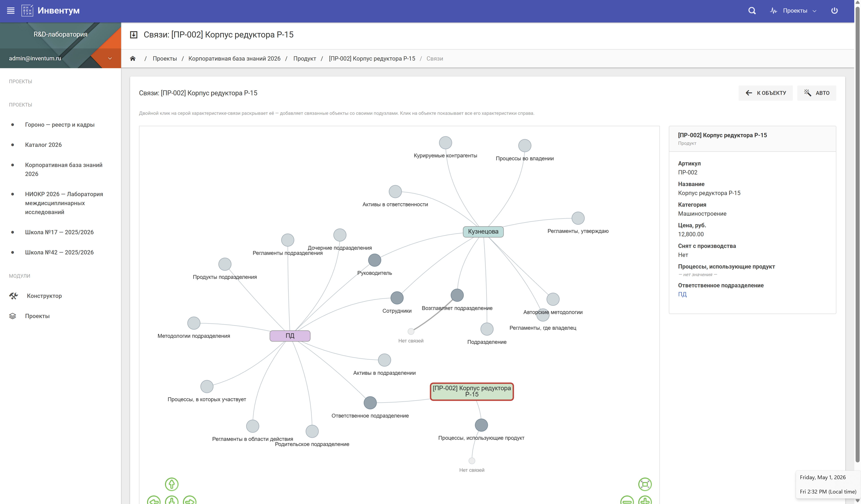
Task: Click the Регламенты, утверждаю relation node
Action: pyautogui.click(x=578, y=218)
